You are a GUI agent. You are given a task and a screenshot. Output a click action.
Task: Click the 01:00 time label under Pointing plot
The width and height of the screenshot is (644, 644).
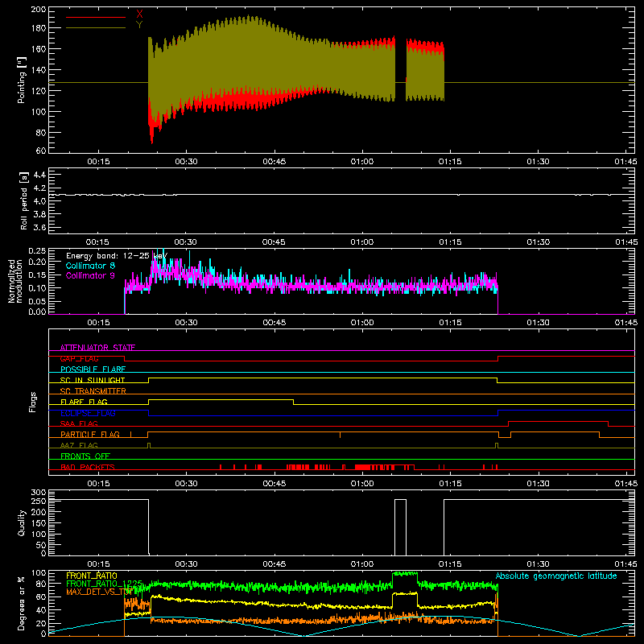pos(362,162)
